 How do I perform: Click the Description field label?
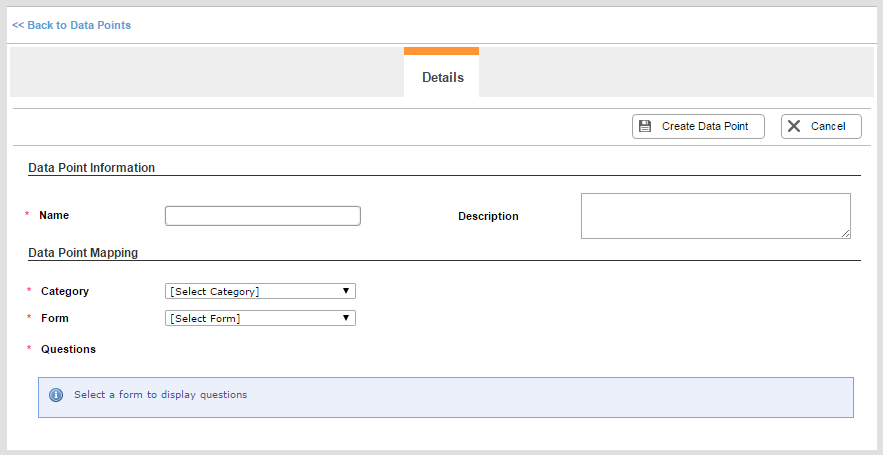(x=488, y=216)
